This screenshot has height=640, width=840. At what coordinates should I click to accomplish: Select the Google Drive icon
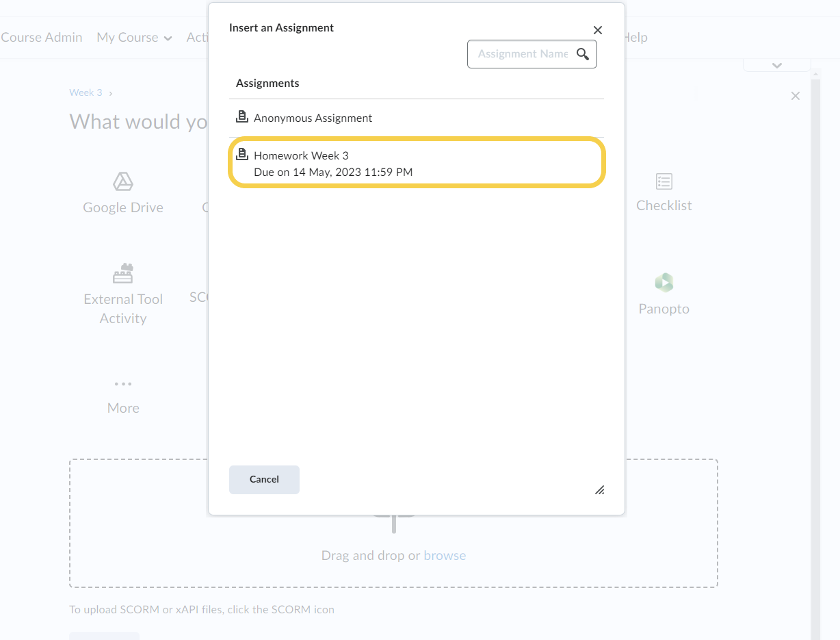(123, 182)
